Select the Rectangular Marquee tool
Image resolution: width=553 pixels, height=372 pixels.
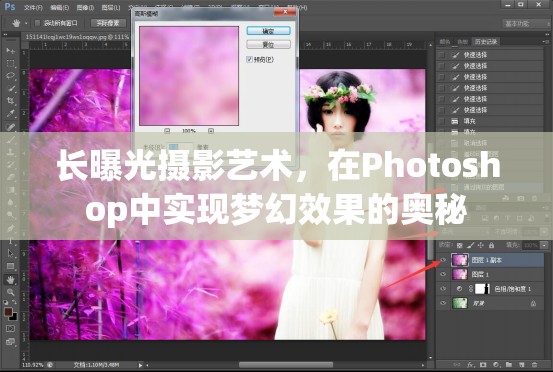(11, 64)
